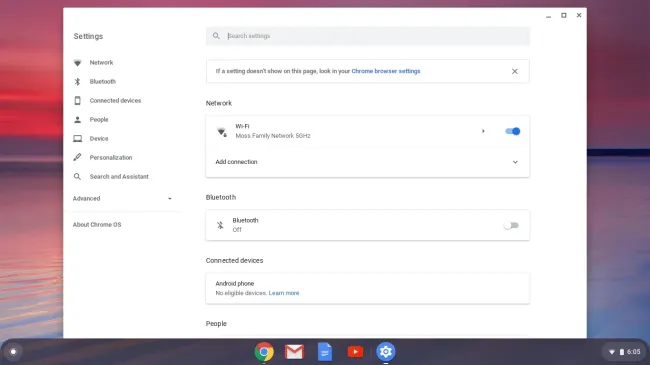Click the Bluetooth icon in sidebar

(78, 82)
